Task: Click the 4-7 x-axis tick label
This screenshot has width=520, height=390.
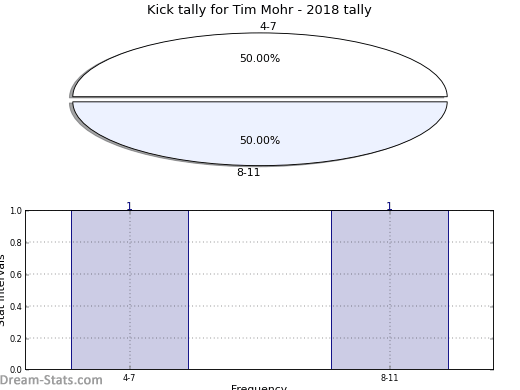Action: [x=129, y=378]
